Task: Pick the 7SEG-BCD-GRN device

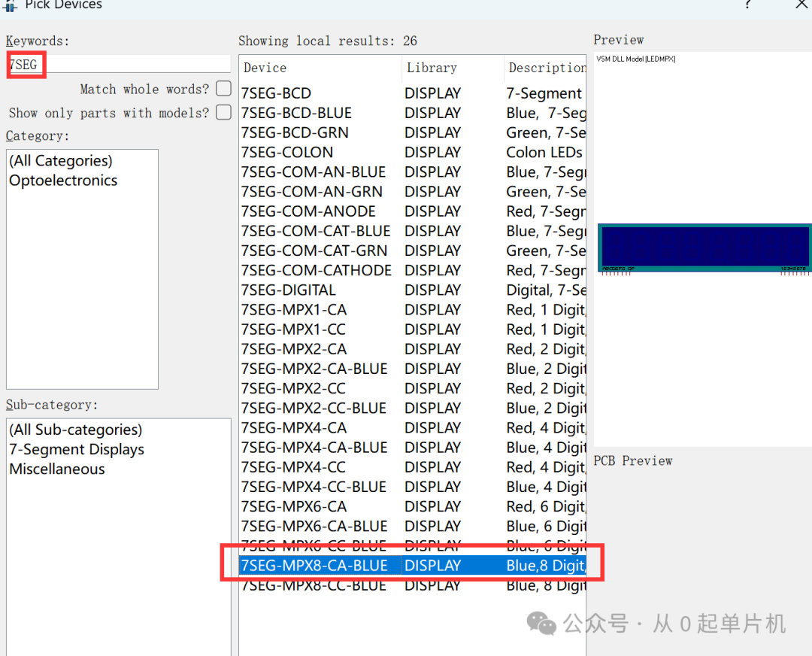Action: tap(412, 132)
